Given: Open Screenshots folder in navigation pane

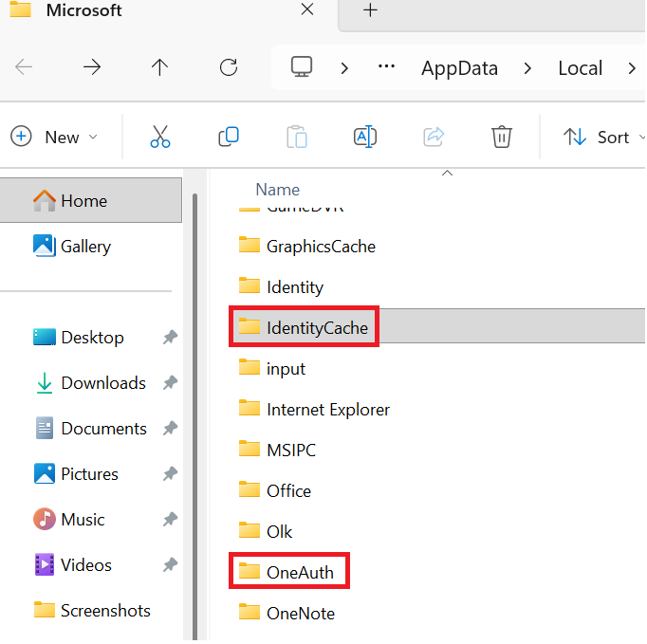Looking at the screenshot, I should coord(92,610).
